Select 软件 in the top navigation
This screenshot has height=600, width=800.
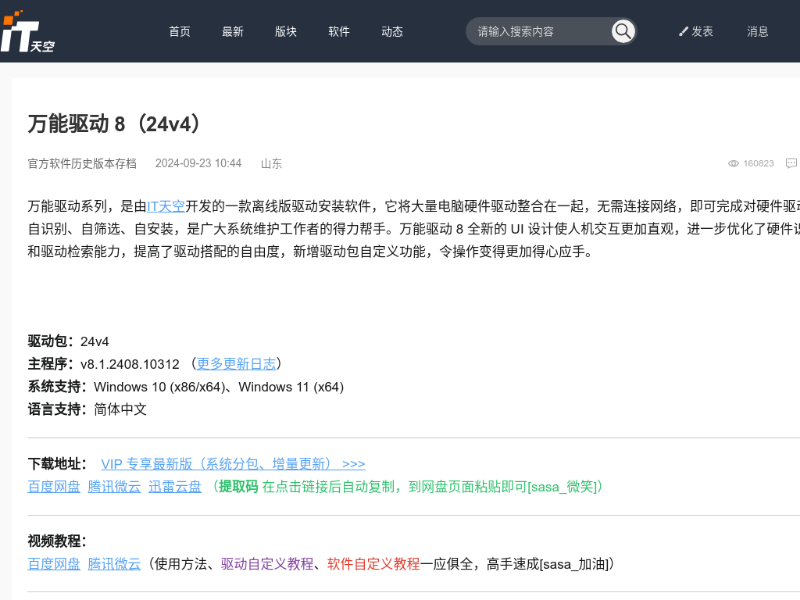point(339,31)
